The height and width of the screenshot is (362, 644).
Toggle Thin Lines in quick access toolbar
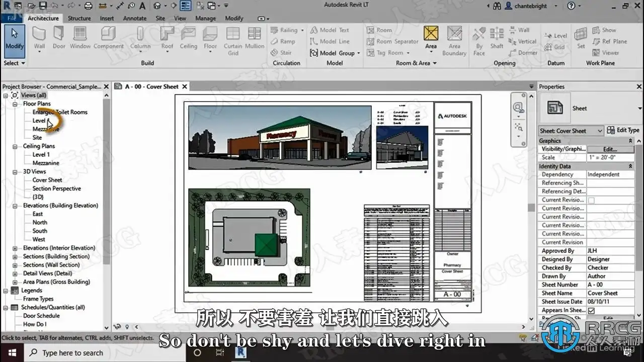tap(186, 6)
